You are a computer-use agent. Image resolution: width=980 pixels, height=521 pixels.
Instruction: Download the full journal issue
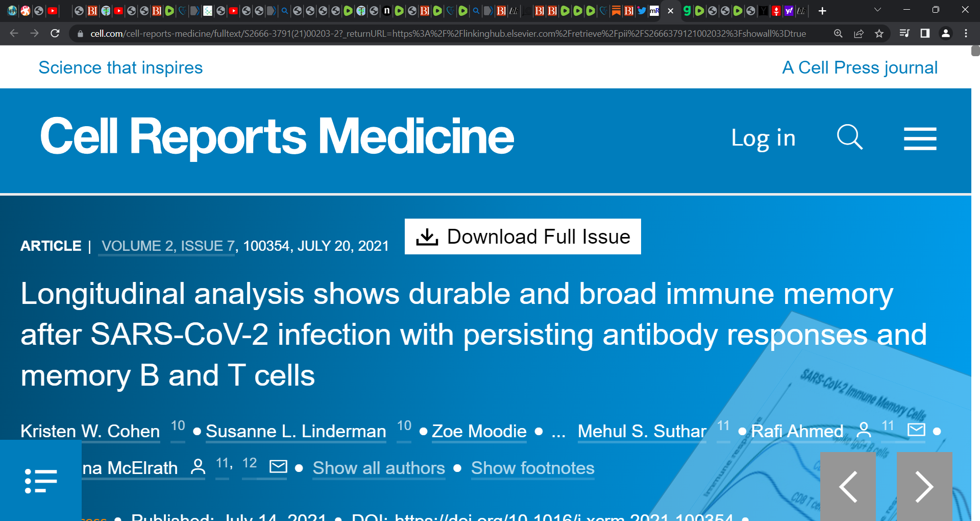522,236
